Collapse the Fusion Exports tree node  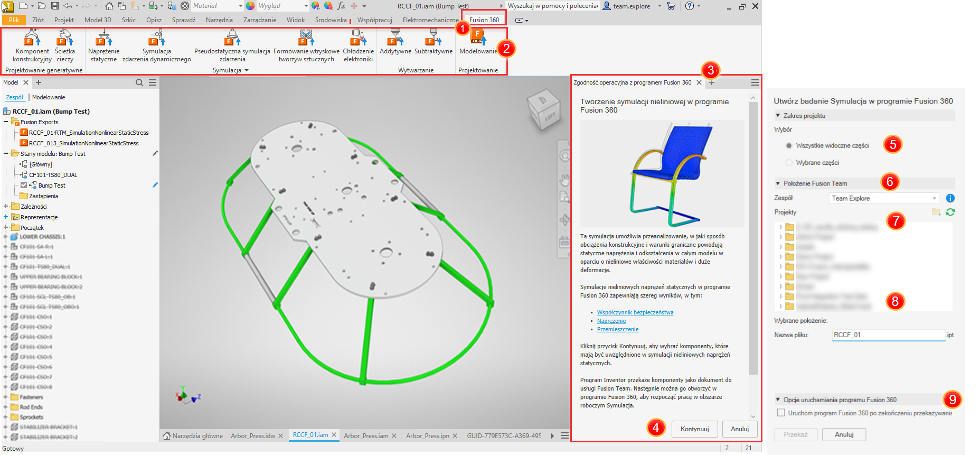(x=6, y=122)
